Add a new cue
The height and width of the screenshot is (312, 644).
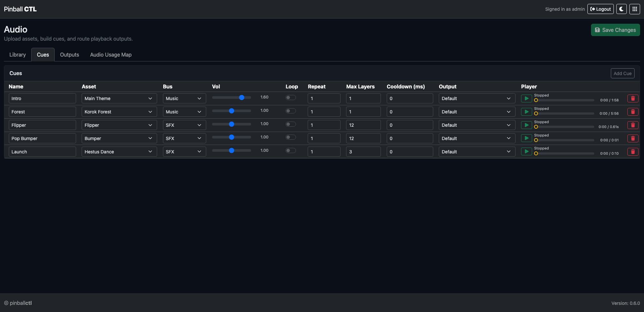coord(622,73)
